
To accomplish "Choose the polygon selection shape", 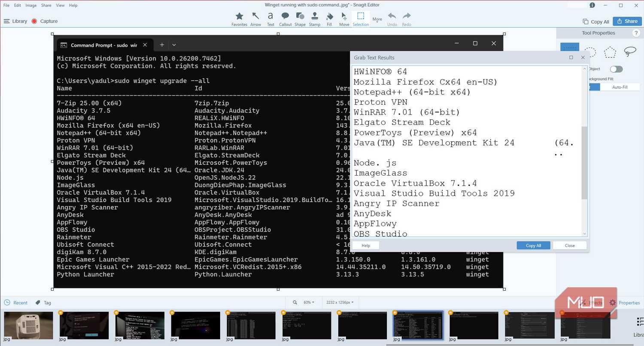I will pos(610,52).
